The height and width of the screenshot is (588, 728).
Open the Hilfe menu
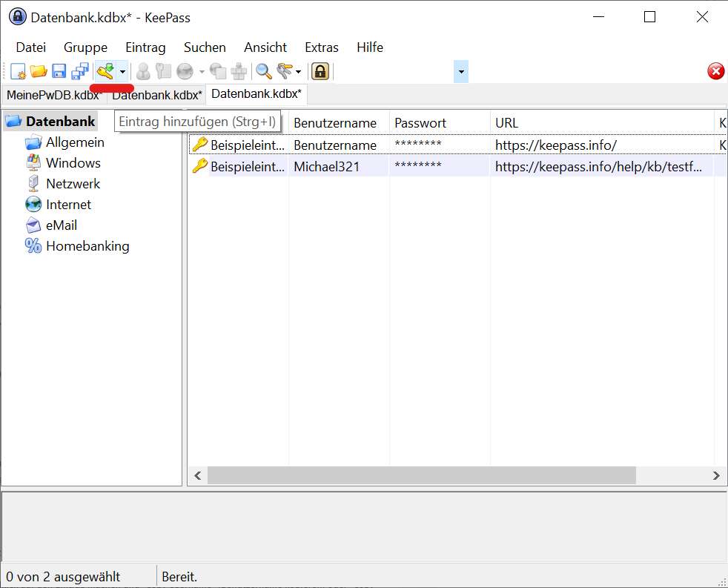pos(370,47)
